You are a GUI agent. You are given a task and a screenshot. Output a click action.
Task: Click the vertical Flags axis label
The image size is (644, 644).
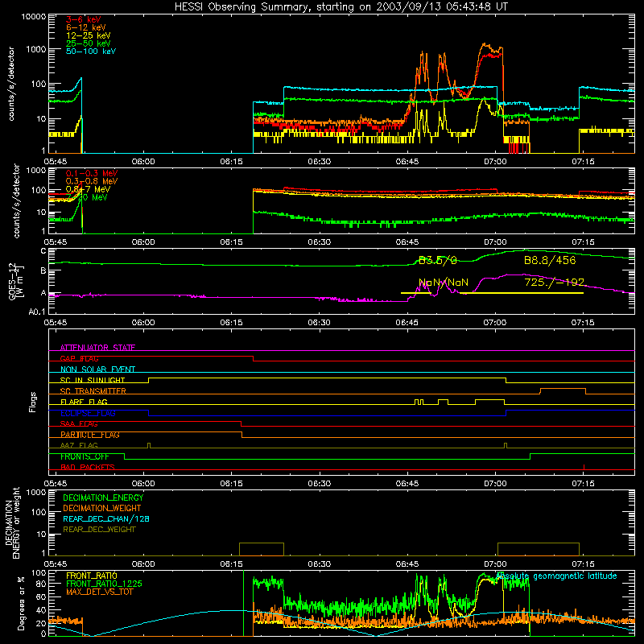pos(33,402)
